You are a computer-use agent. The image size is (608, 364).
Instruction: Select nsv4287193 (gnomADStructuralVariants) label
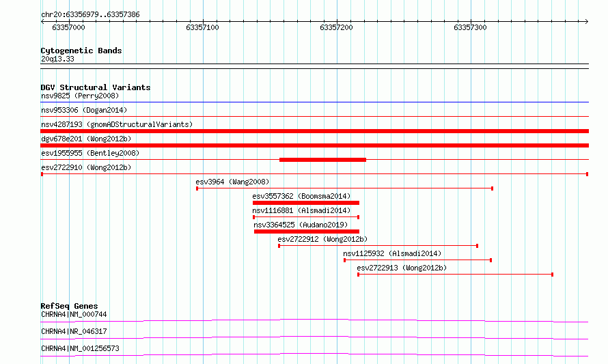(117, 124)
